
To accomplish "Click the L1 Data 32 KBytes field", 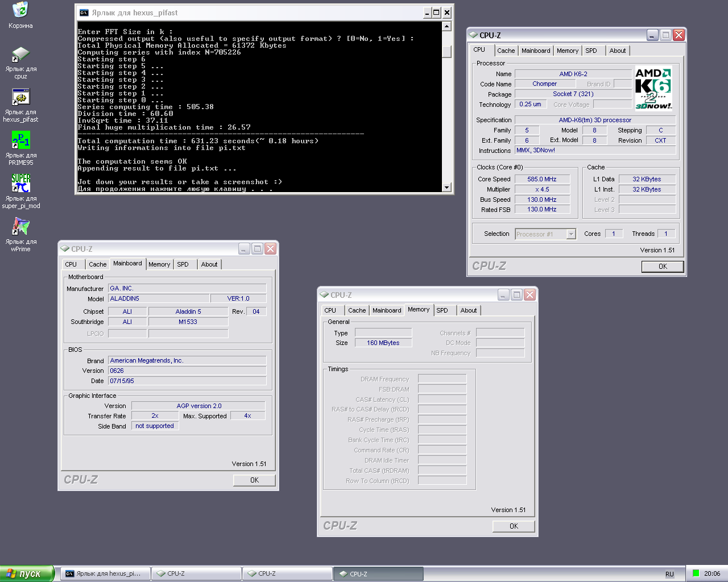I will click(x=647, y=179).
